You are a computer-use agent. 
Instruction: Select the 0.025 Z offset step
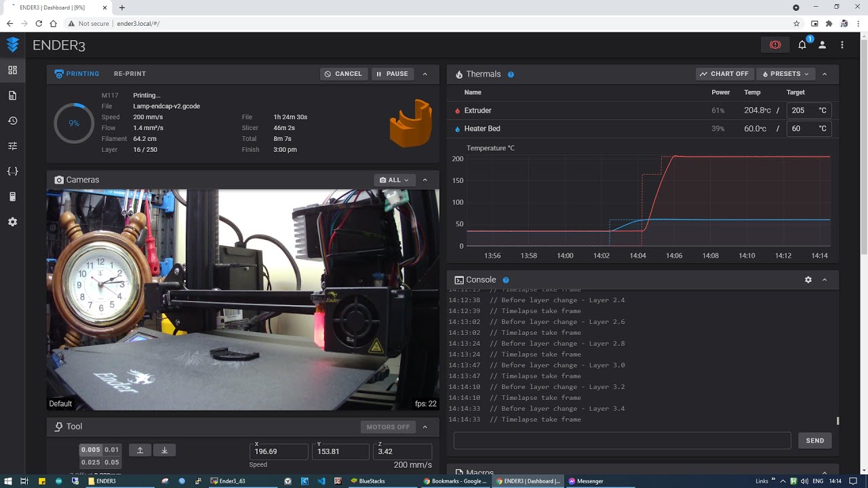point(90,462)
